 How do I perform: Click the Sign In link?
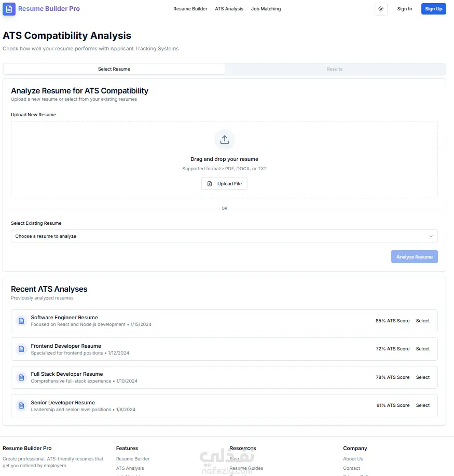click(405, 9)
